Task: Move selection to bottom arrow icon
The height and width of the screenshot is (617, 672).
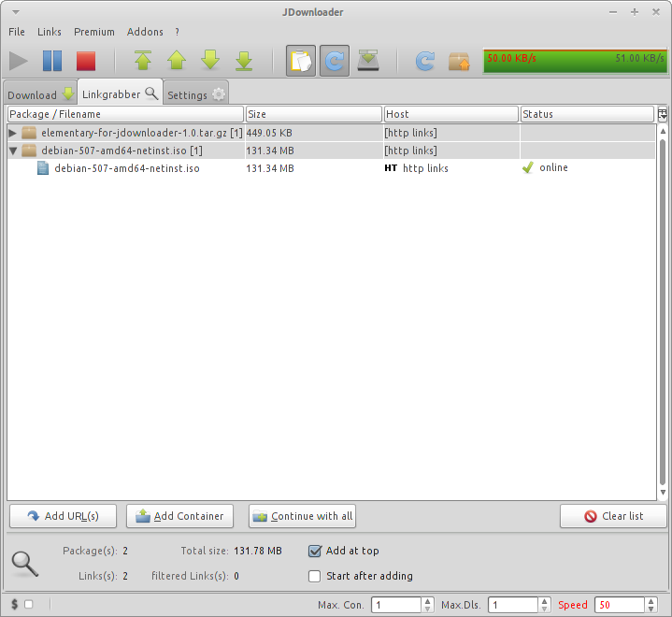Action: 244,61
